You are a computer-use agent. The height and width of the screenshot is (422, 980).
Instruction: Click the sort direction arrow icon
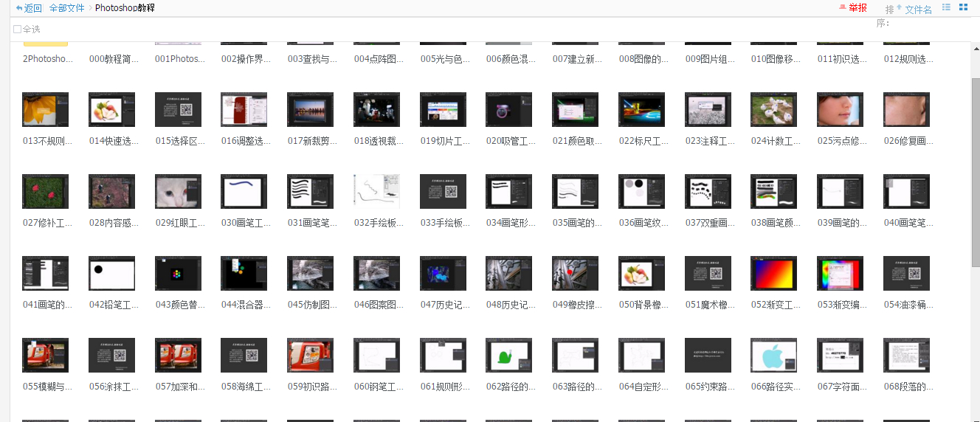[899, 7]
